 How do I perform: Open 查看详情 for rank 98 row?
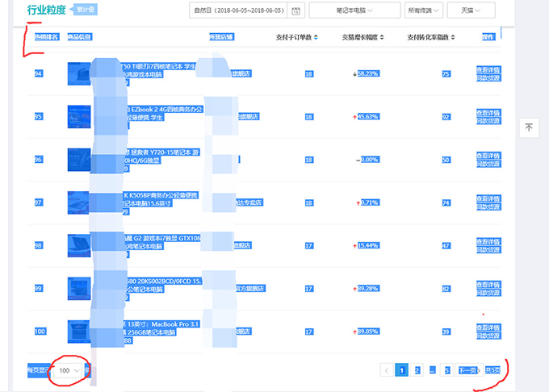(488, 242)
